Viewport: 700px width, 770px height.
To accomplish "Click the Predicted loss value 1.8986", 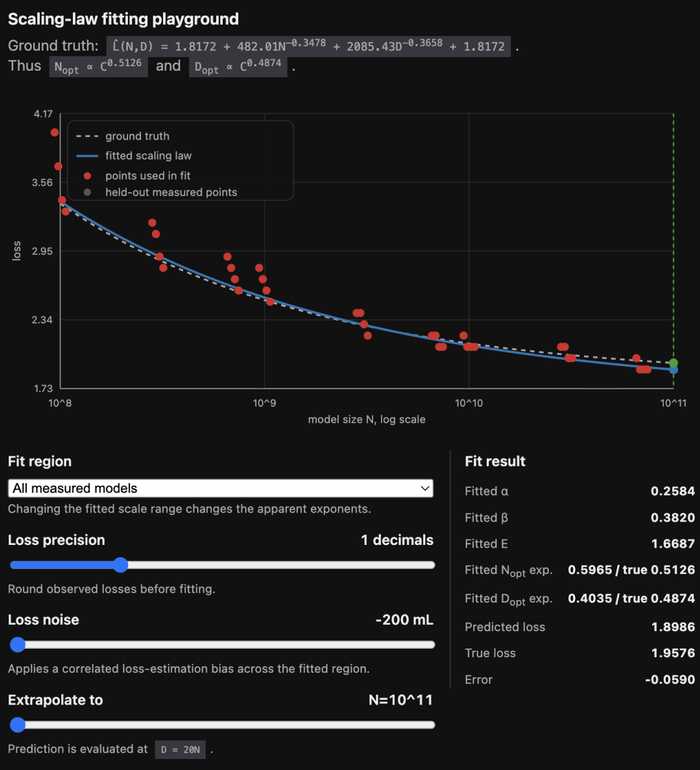I will click(x=672, y=627).
